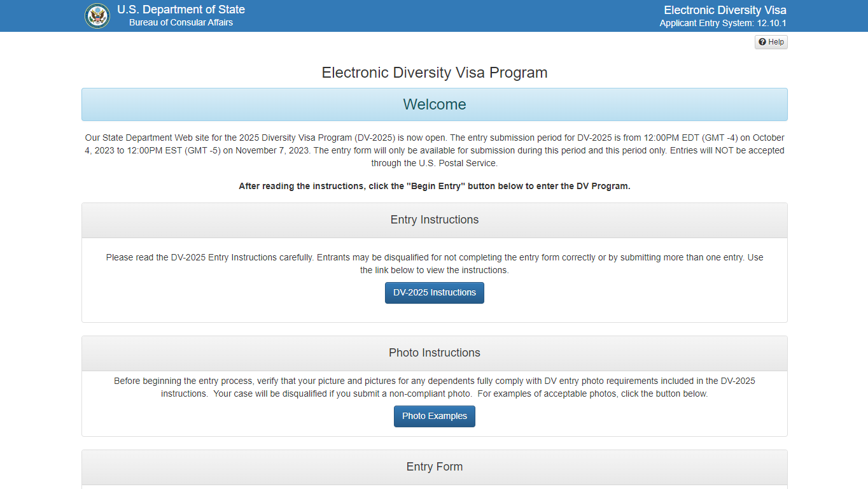Open the Help button
This screenshot has width=868, height=489.
771,42
